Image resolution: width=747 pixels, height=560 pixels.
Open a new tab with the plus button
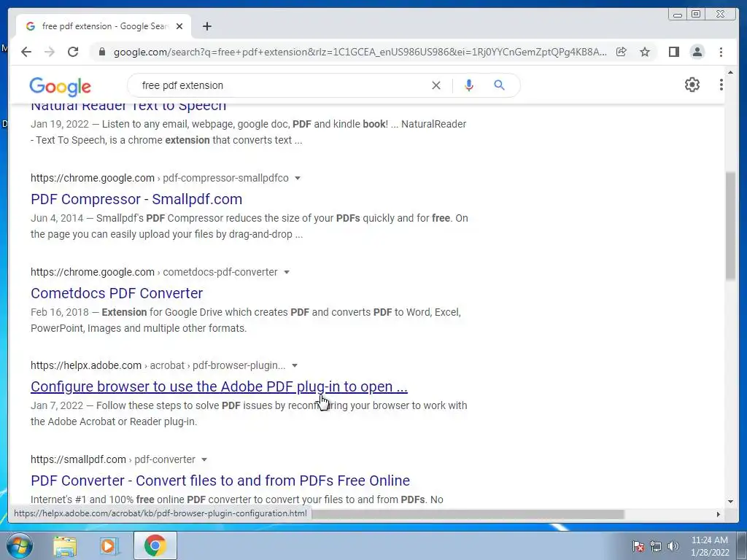tap(206, 26)
